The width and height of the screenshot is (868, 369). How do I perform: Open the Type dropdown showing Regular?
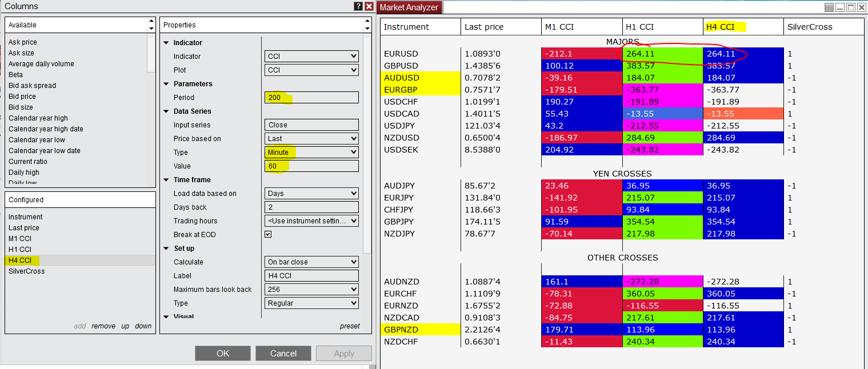[312, 303]
